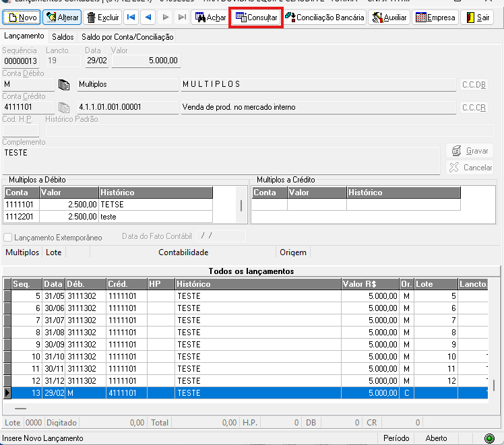The height and width of the screenshot is (445, 504).
Task: Open account lookup icon for Conta Débito
Action: click(x=64, y=85)
